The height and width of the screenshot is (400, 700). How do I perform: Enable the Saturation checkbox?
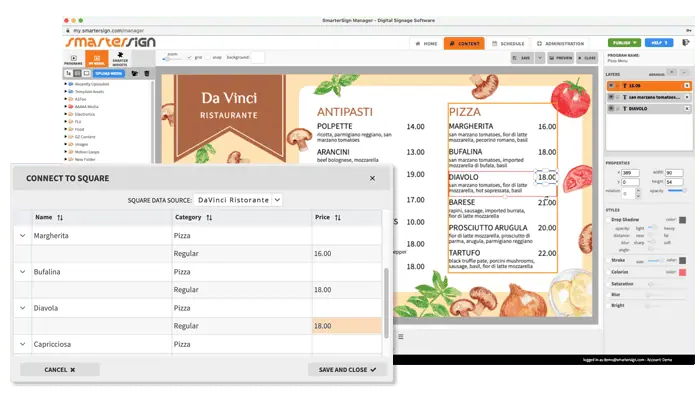coord(608,284)
